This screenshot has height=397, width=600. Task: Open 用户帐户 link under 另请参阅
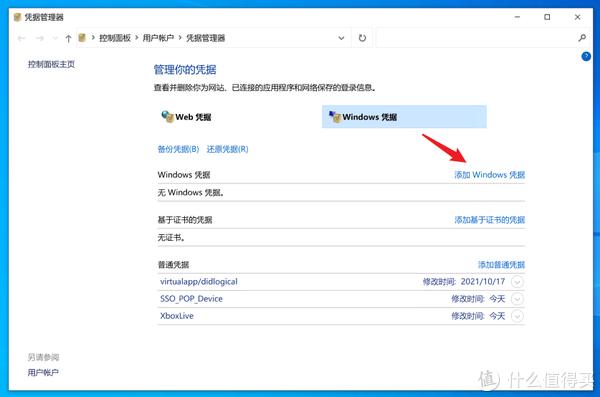click(x=43, y=372)
